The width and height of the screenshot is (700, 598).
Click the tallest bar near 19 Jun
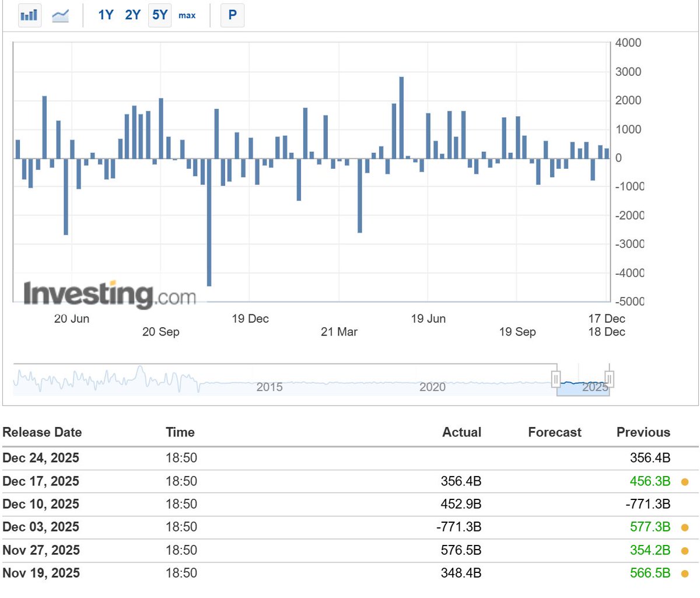tap(401, 117)
